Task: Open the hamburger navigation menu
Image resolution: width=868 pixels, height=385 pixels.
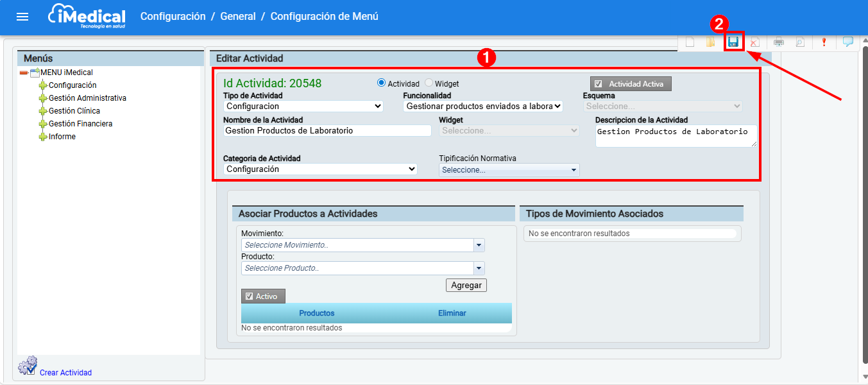Action: 22,17
